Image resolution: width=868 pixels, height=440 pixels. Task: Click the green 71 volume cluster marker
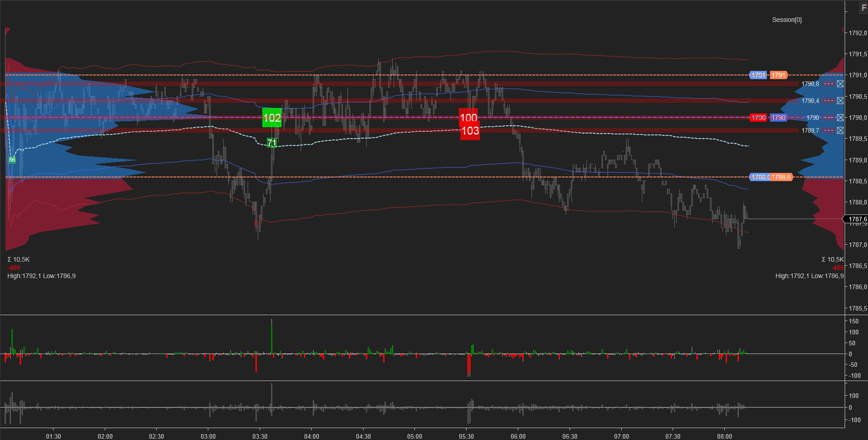coord(272,143)
